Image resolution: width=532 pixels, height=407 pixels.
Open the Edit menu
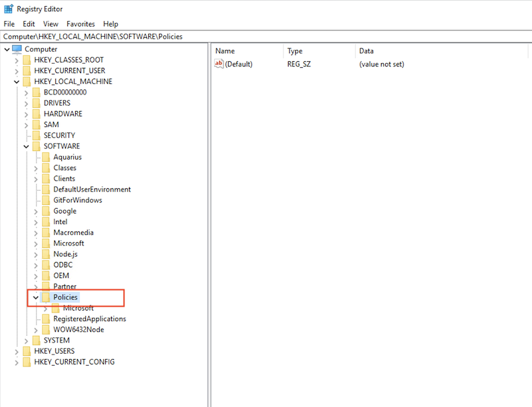point(29,24)
